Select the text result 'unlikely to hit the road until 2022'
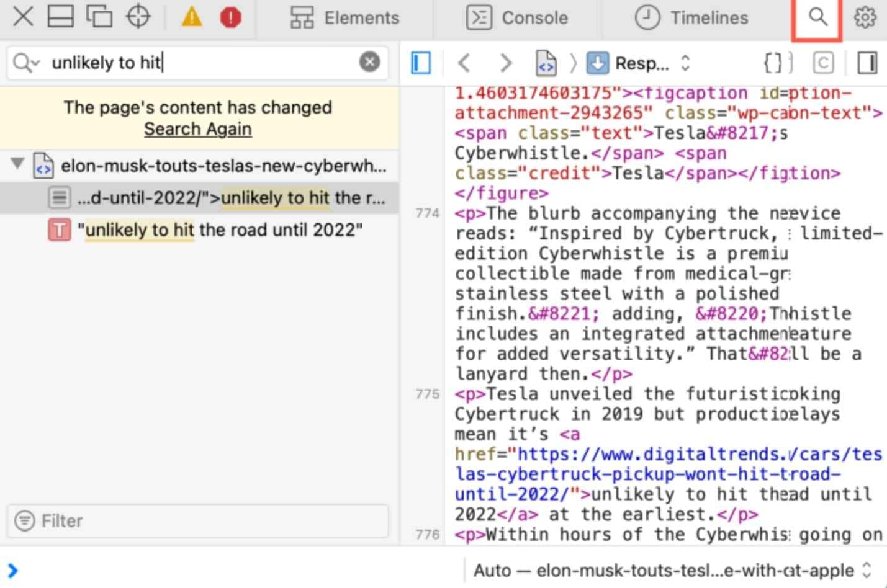This screenshot has width=887, height=588. pos(199,230)
